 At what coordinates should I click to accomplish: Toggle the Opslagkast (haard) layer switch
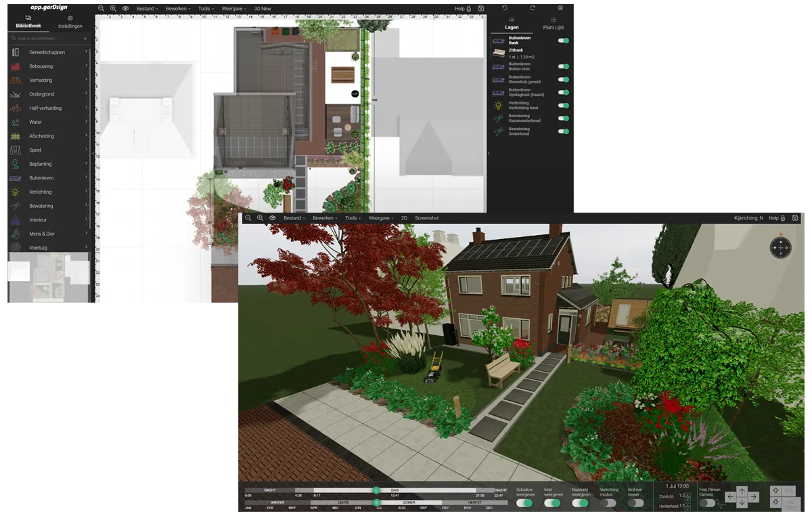563,92
